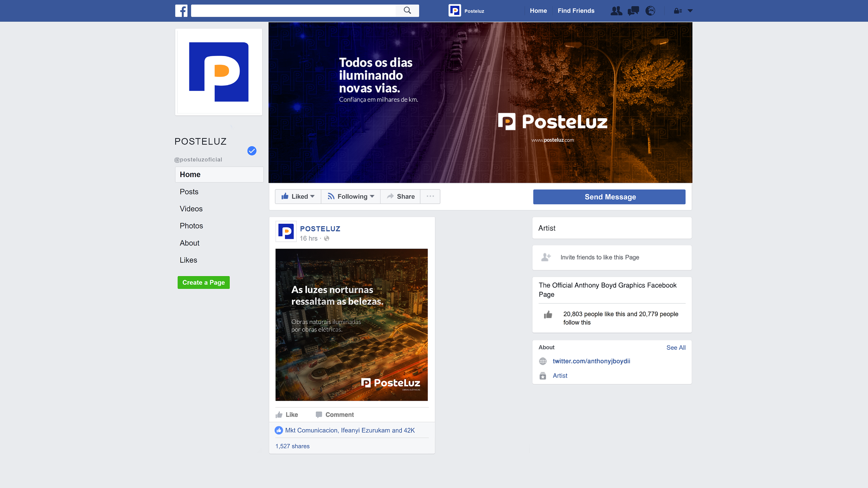Toggle the Liked button
The width and height of the screenshot is (868, 488).
coord(298,196)
